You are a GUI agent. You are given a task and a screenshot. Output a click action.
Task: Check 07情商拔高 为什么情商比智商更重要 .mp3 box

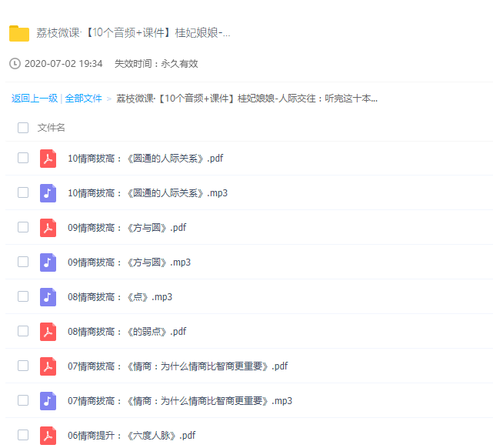(23, 400)
